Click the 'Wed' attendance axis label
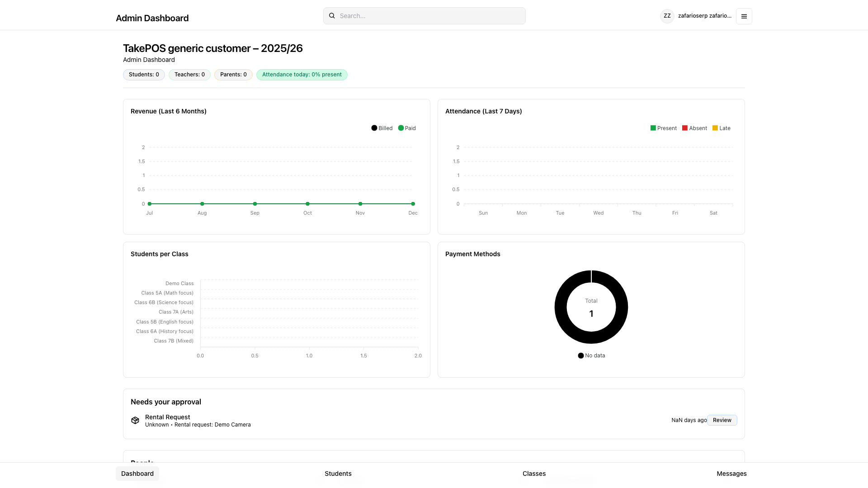Viewport: 868px width, 488px height. click(x=598, y=213)
